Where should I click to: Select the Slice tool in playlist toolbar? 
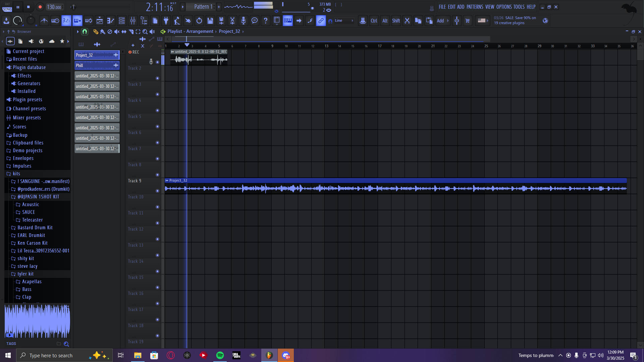click(x=131, y=32)
